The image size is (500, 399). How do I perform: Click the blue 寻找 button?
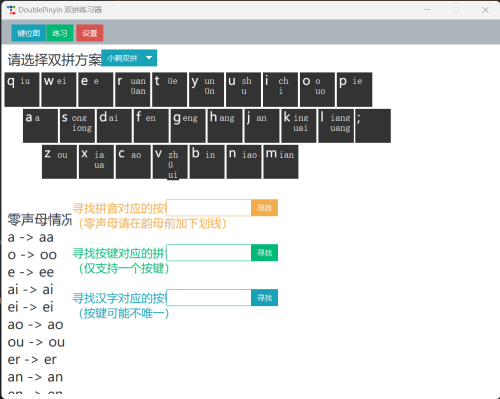point(264,297)
